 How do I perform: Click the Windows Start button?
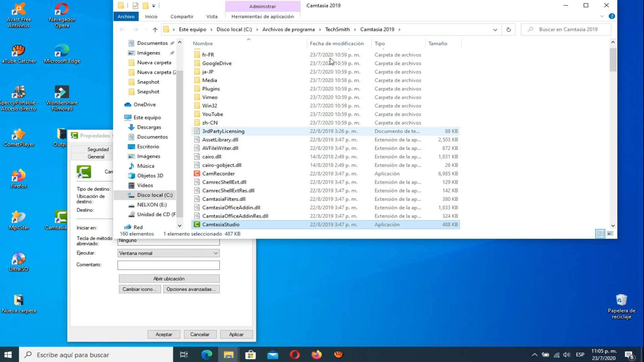click(8, 355)
